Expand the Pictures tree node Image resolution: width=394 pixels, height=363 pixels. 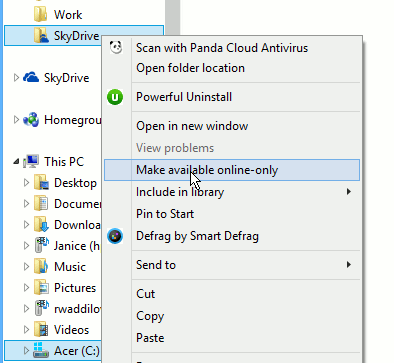coord(26,288)
